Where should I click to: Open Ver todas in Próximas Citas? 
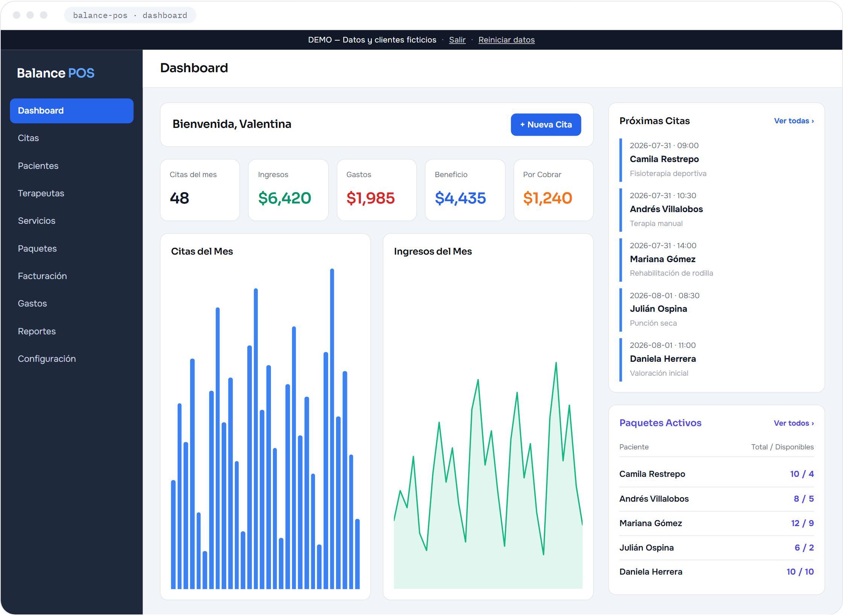[794, 121]
